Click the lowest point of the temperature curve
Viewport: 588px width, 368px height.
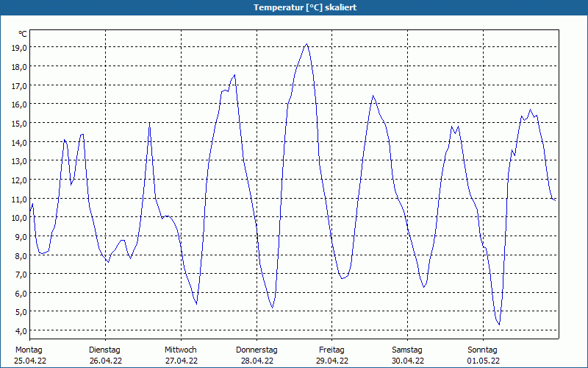(x=499, y=325)
